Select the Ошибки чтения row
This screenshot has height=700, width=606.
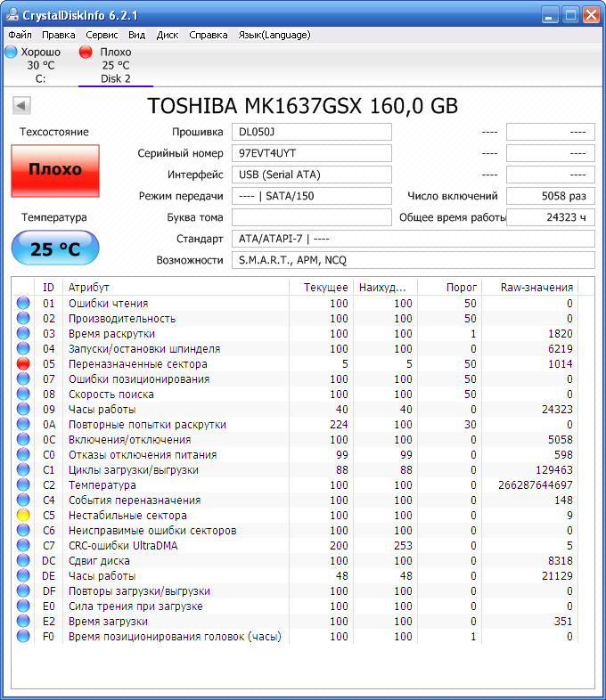(x=295, y=303)
